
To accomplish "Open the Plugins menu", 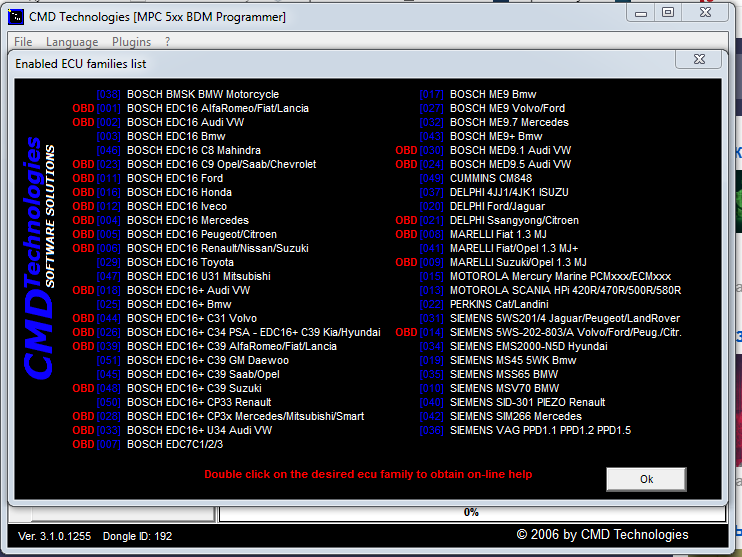I will pyautogui.click(x=131, y=42).
